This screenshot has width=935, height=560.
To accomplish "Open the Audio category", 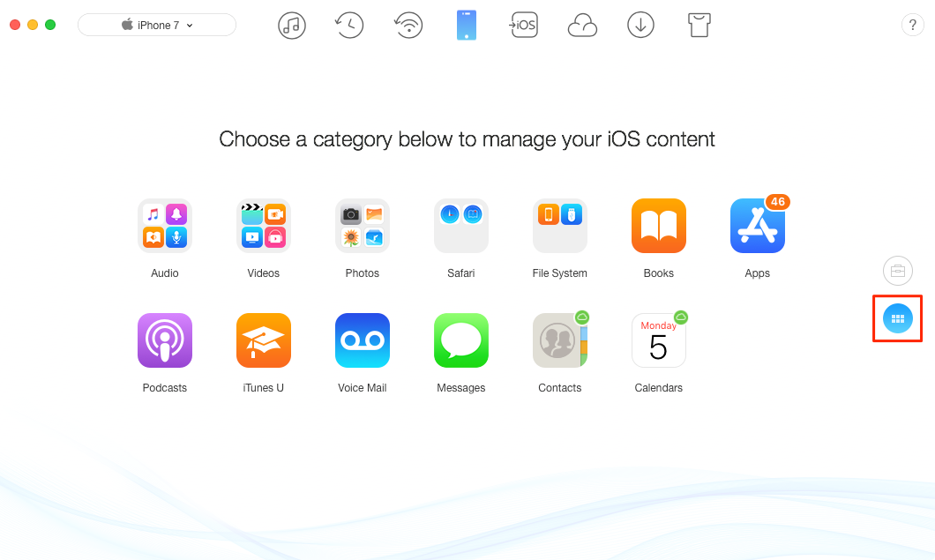I will tap(165, 226).
